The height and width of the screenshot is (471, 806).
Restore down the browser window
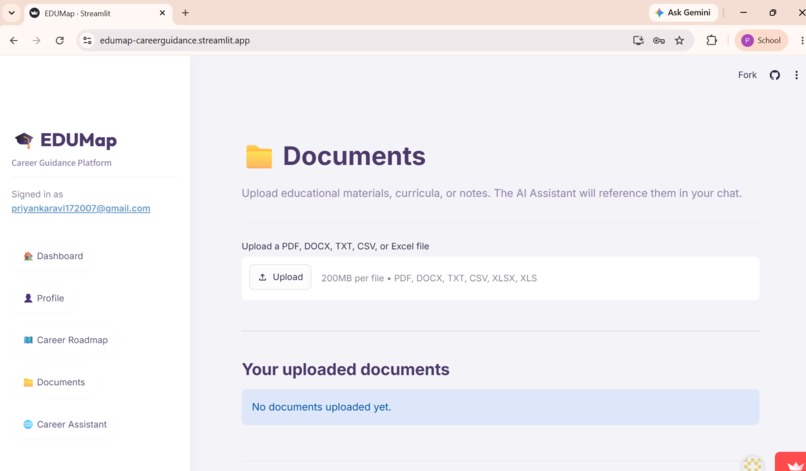click(773, 12)
